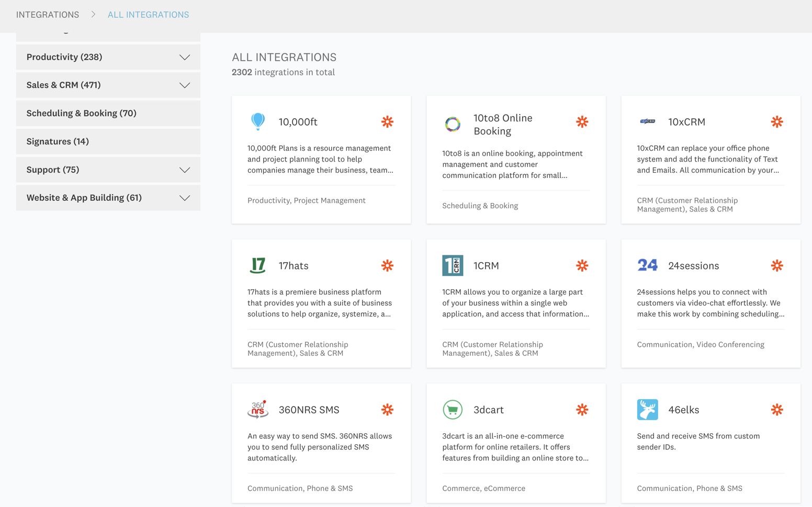Viewport: 812px width, 507px height.
Task: Go to INTEGRATIONS breadcrumb link
Action: pyautogui.click(x=48, y=15)
